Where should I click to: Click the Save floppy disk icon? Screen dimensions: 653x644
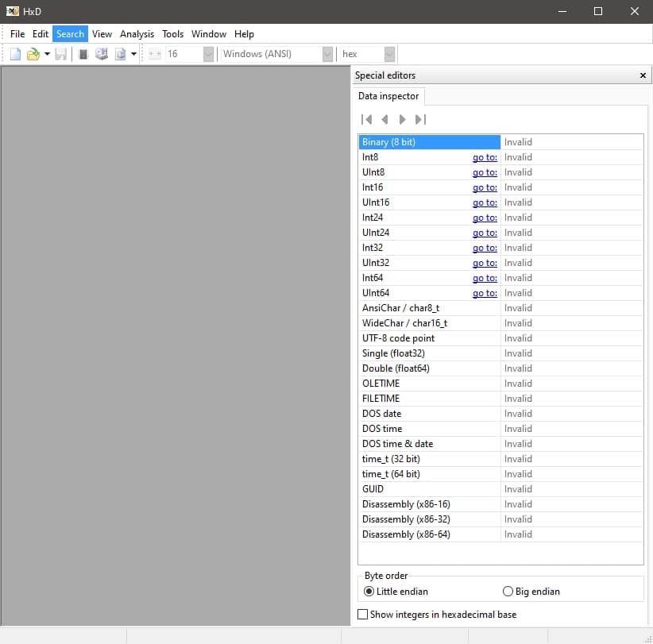(61, 54)
